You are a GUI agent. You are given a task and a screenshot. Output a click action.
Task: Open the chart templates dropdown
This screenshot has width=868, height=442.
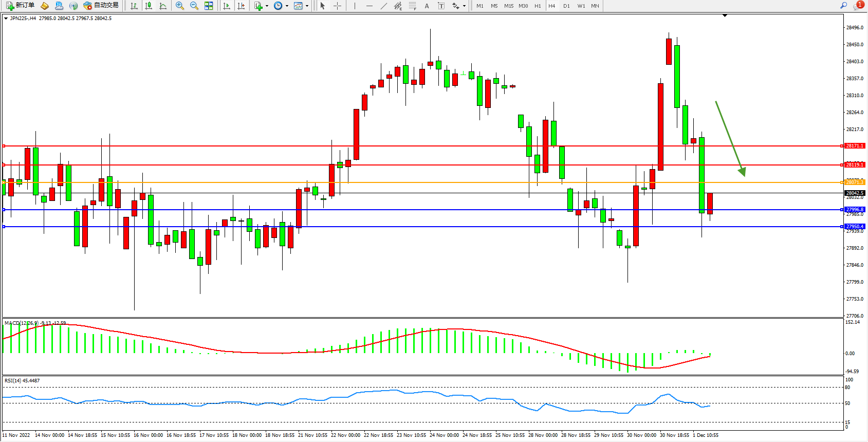307,6
